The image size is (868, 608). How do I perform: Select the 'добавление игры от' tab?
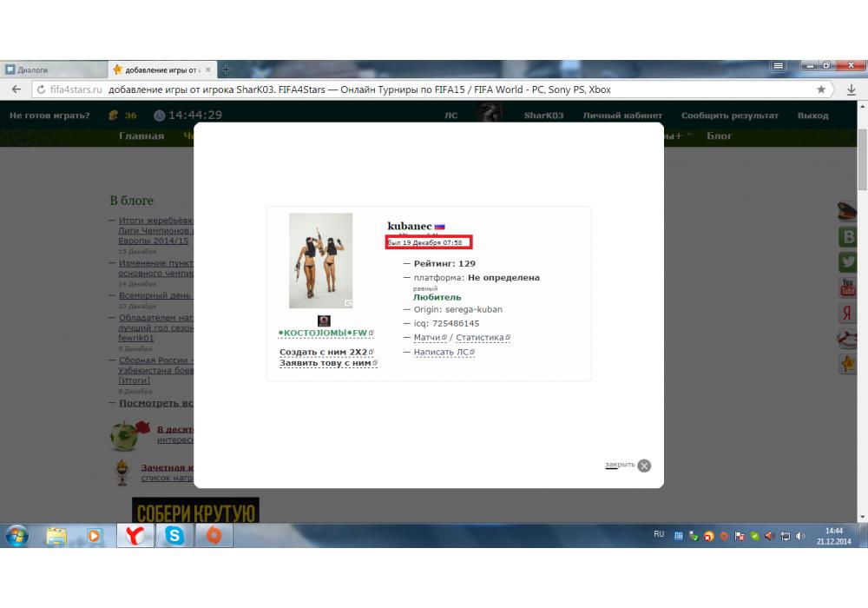160,69
